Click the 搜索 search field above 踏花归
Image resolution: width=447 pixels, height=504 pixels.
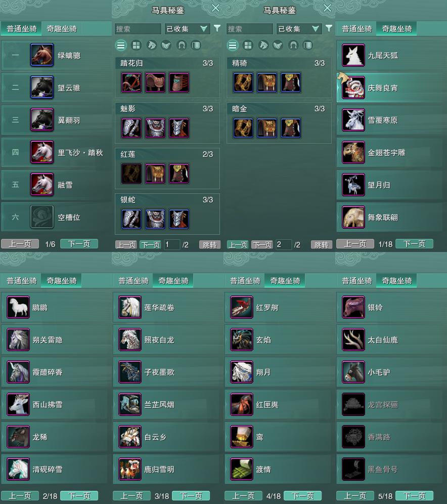(138, 29)
